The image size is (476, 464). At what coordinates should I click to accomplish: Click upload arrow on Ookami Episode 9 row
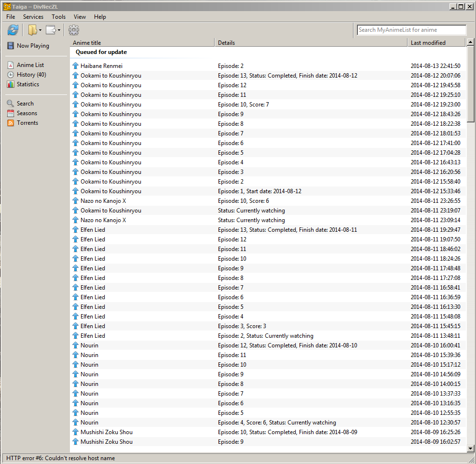coord(76,114)
